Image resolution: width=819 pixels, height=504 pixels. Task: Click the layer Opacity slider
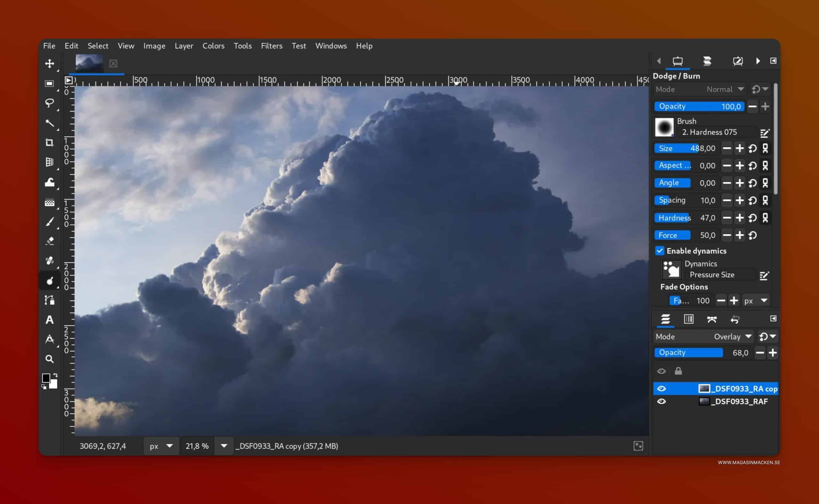point(703,353)
